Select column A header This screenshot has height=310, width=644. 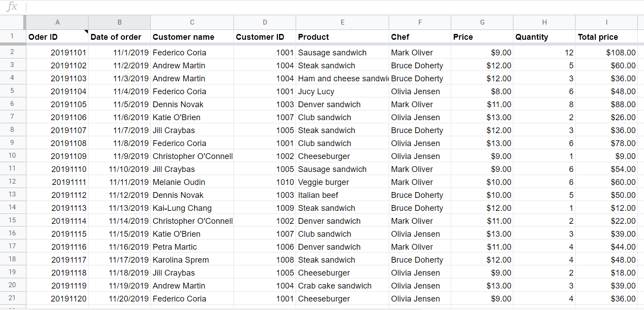pyautogui.click(x=57, y=22)
